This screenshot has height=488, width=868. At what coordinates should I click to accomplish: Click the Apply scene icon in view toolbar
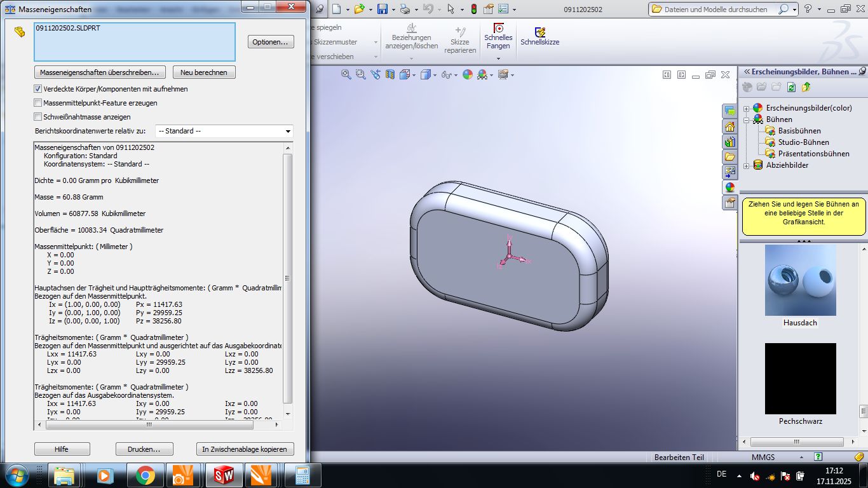pyautogui.click(x=482, y=74)
